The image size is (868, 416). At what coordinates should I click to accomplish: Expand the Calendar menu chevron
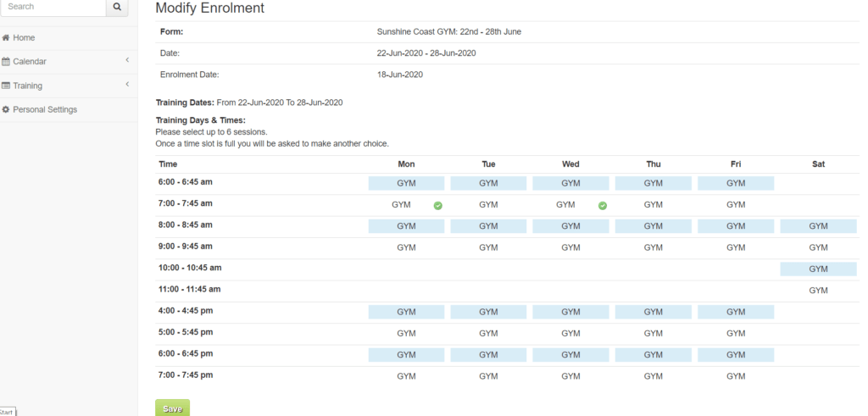pos(127,60)
